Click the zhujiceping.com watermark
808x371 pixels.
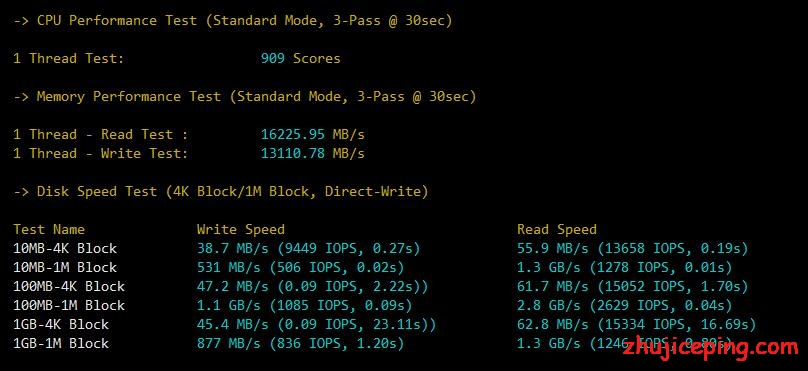(711, 348)
